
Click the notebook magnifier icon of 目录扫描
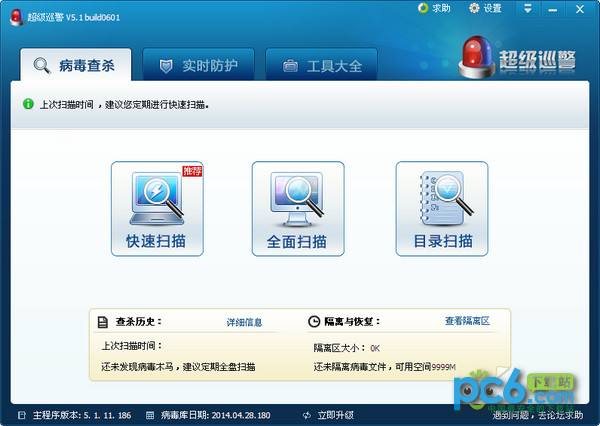click(x=445, y=198)
